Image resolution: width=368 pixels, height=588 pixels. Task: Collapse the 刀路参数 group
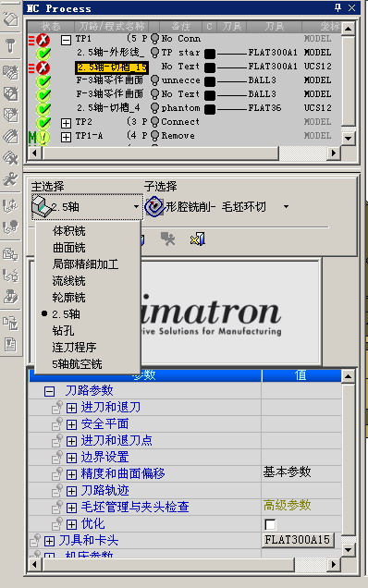pyautogui.click(x=49, y=391)
